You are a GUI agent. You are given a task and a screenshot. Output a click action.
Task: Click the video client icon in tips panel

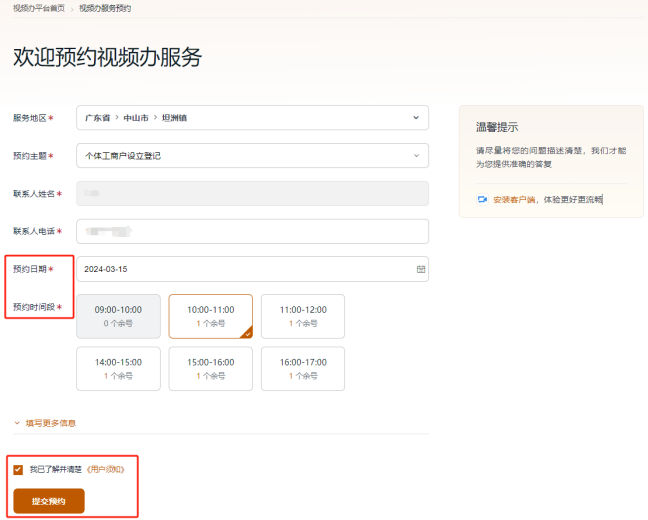click(x=482, y=199)
